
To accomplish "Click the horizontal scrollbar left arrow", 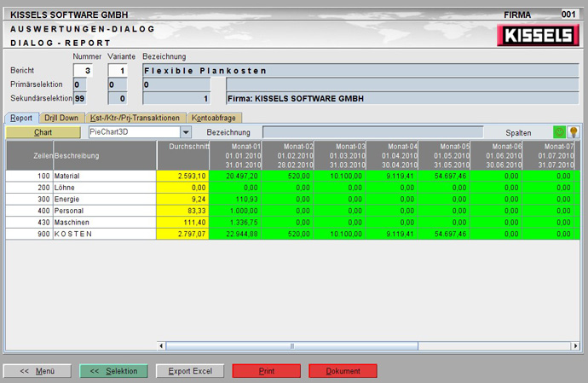I will click(x=161, y=345).
